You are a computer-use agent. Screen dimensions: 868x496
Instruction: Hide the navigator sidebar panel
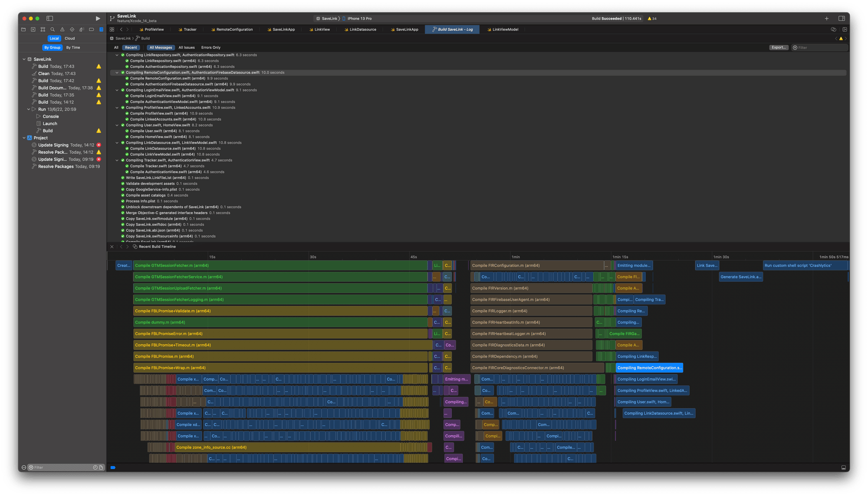click(50, 18)
